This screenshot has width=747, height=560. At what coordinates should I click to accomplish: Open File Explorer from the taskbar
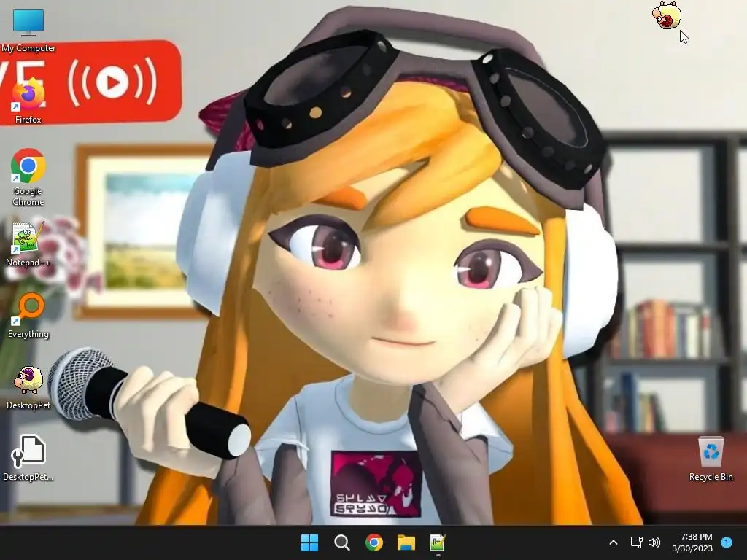[x=406, y=542]
